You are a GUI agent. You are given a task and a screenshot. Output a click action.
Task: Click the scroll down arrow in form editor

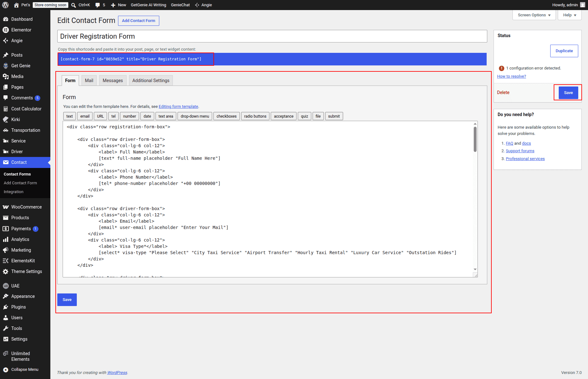pos(475,270)
